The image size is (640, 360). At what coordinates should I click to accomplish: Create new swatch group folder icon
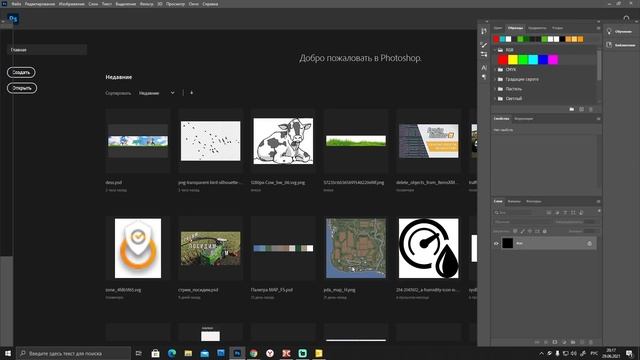coord(571,109)
